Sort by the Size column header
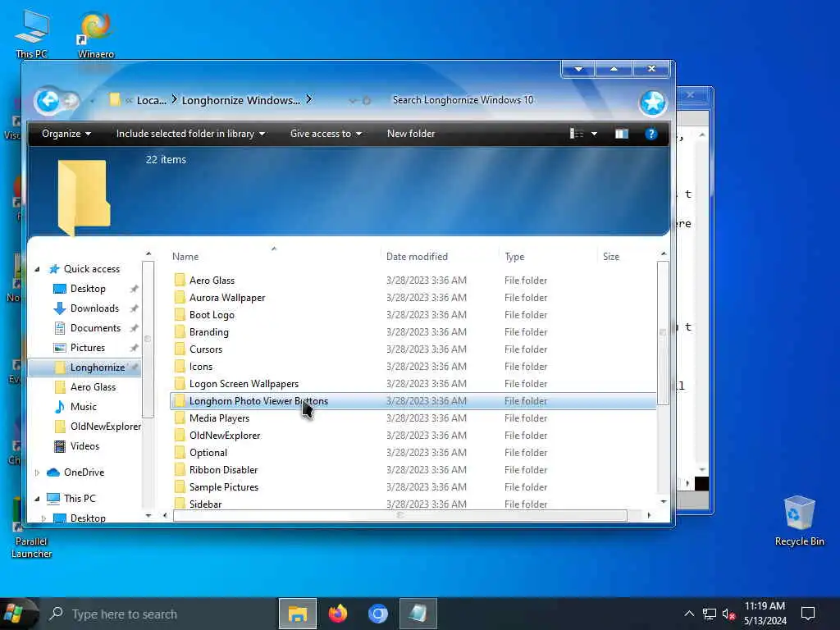The image size is (840, 630). [x=626, y=257]
